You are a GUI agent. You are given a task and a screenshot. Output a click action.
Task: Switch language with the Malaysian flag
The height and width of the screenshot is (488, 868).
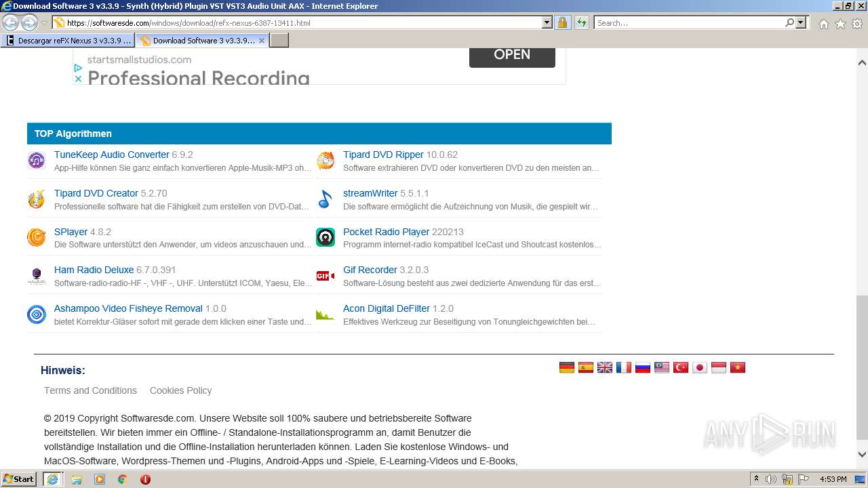[662, 367]
